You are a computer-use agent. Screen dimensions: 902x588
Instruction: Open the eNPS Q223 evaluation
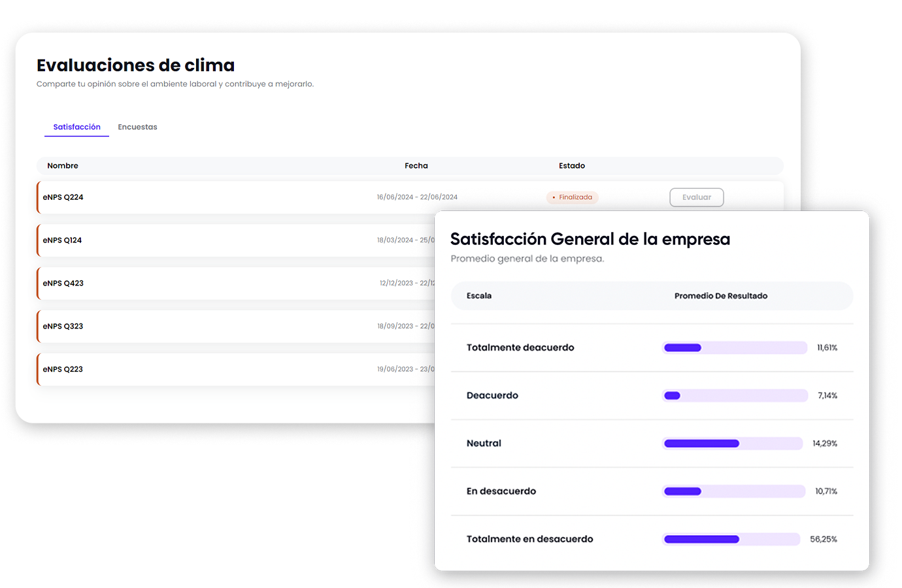[63, 370]
